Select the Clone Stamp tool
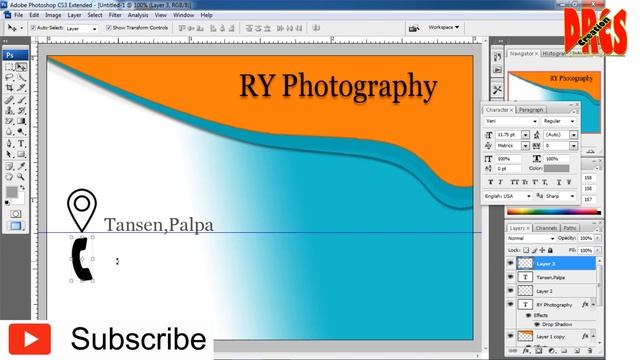 (x=9, y=110)
